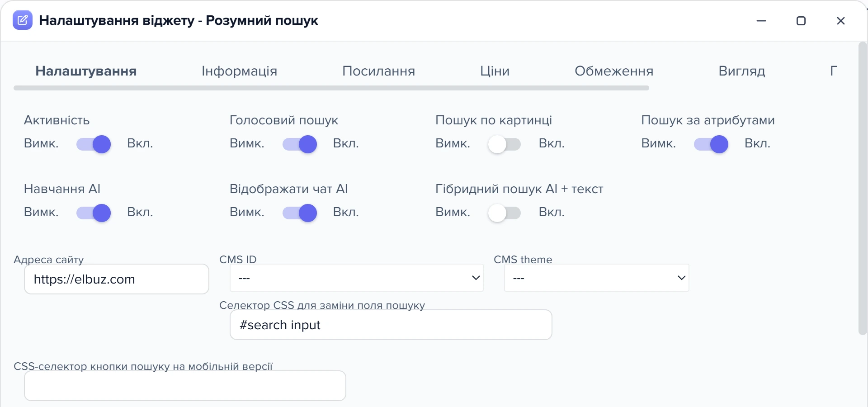This screenshot has height=407, width=868.
Task: Switch to the Обмеження tab
Action: click(614, 71)
